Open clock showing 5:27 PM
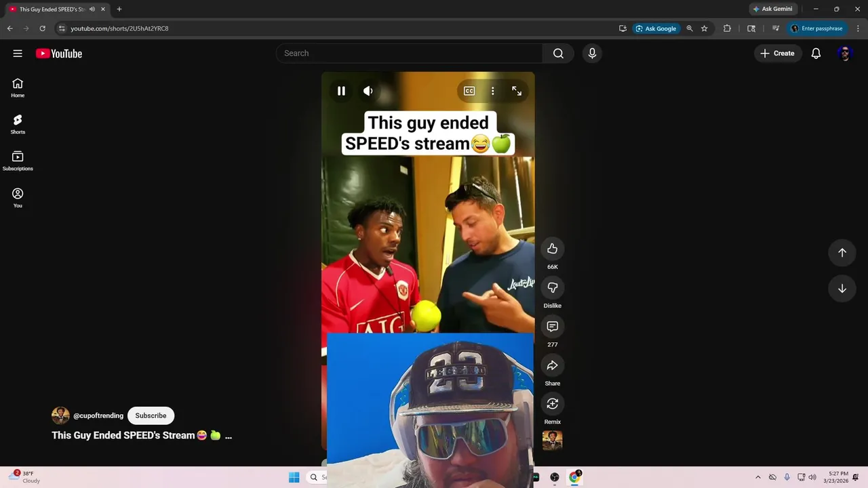The image size is (868, 488). click(835, 477)
